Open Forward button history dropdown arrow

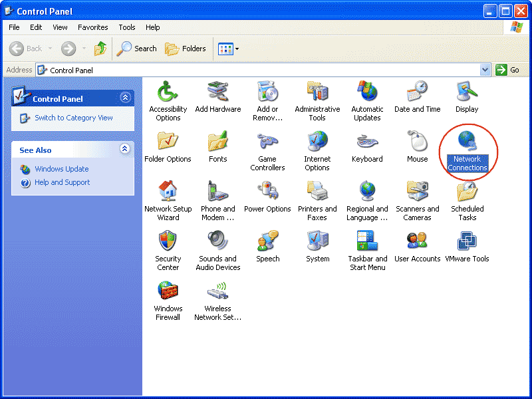pos(84,49)
